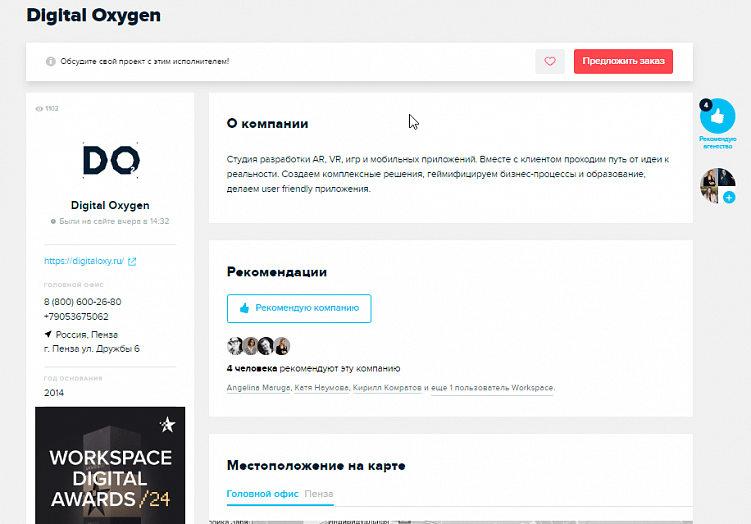The image size is (751, 524).
Task: Click the DO company logo
Action: tap(111, 160)
